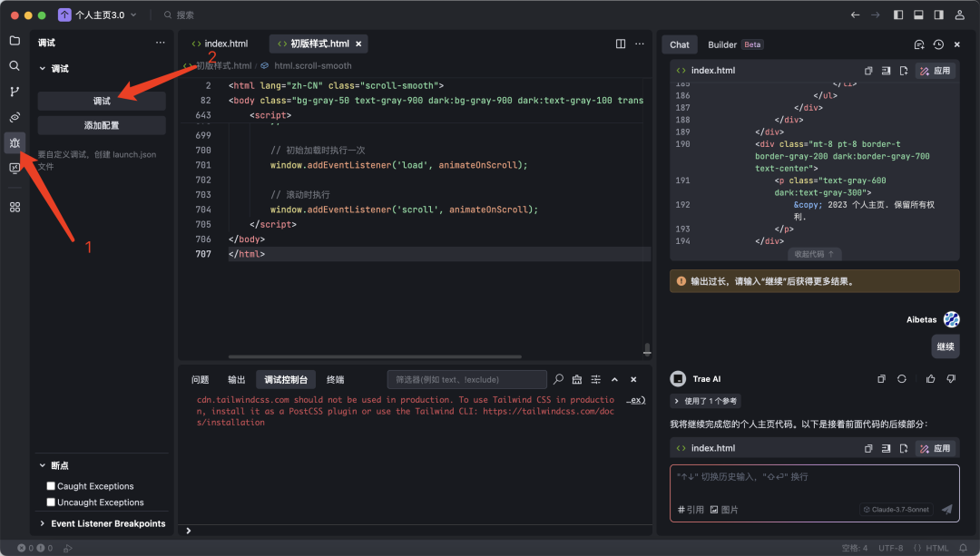Navigate back with the left arrow
980x556 pixels.
855,15
